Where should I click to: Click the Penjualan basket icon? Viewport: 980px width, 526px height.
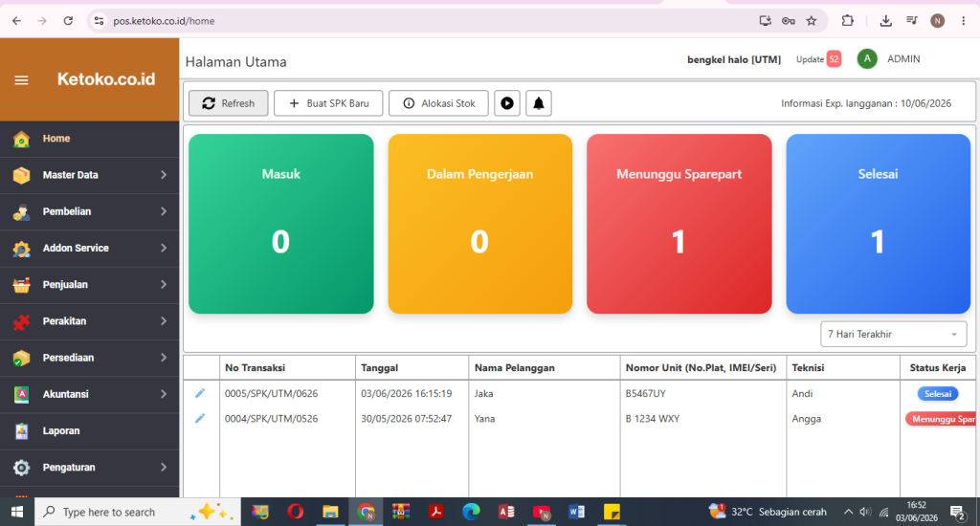click(x=21, y=285)
